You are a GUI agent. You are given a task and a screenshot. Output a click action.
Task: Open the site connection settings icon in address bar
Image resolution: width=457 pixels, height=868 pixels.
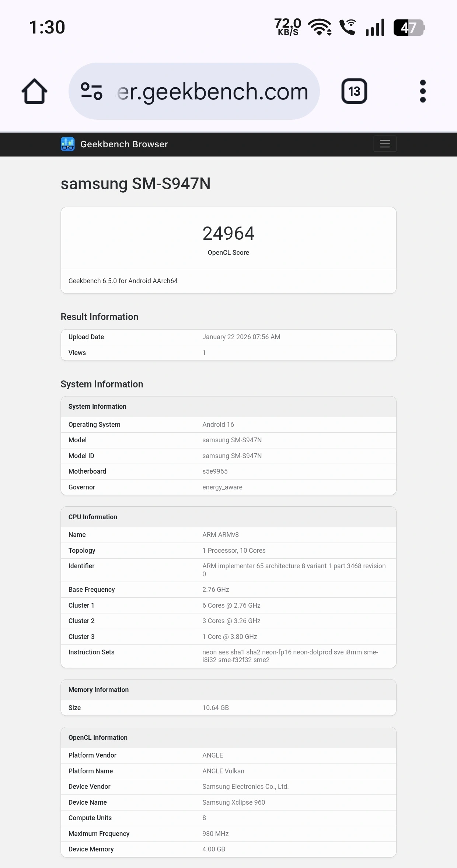pyautogui.click(x=92, y=91)
